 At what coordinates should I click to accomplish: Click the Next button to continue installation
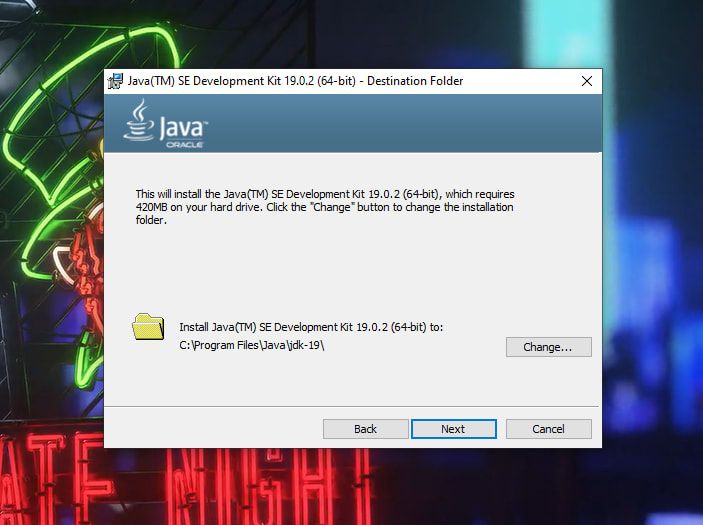click(454, 429)
